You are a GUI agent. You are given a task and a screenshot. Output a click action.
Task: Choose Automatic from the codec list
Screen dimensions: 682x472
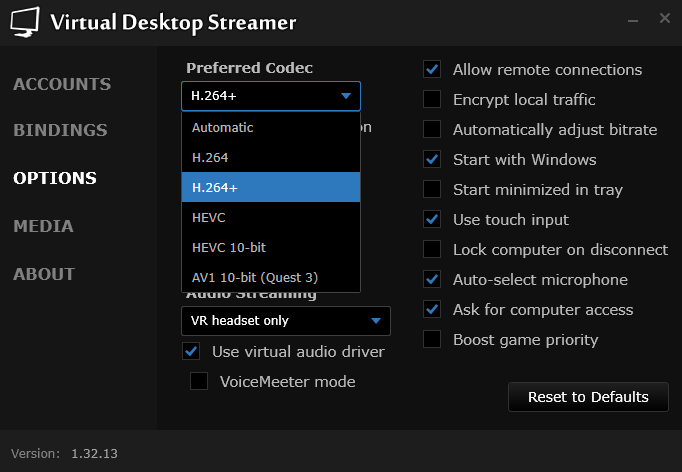click(271, 127)
